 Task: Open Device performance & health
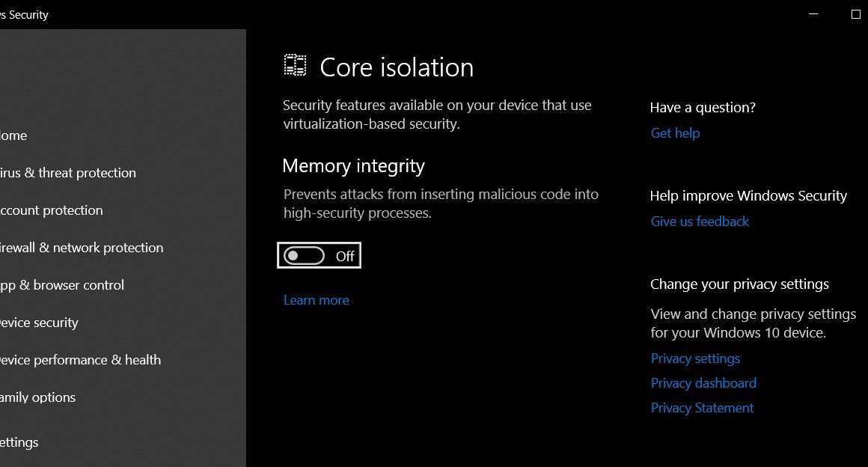[80, 360]
